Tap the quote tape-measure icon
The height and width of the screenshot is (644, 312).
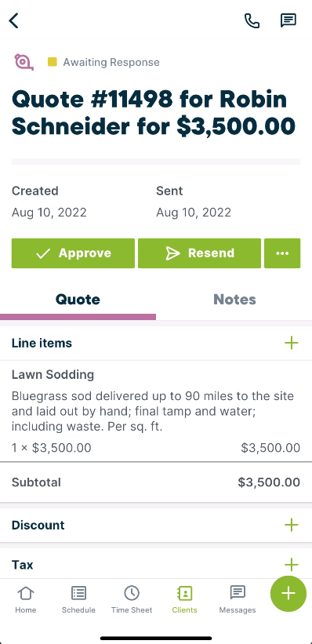[24, 63]
